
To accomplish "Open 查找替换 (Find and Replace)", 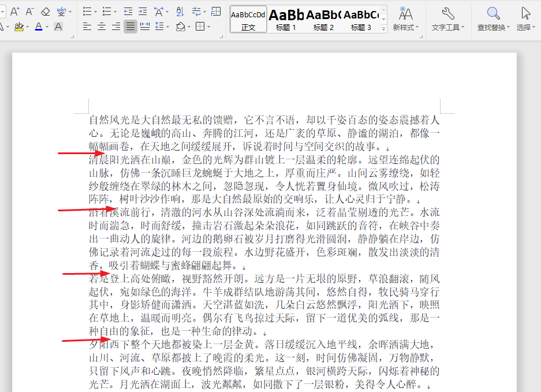I will (494, 16).
